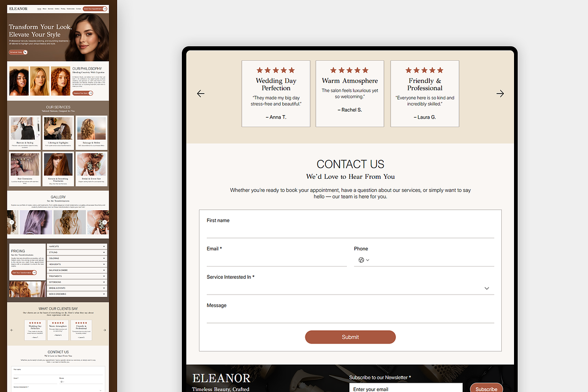Viewport: 588px width, 392px height.
Task: Click Book Your Appointment header button
Action: [95, 9]
